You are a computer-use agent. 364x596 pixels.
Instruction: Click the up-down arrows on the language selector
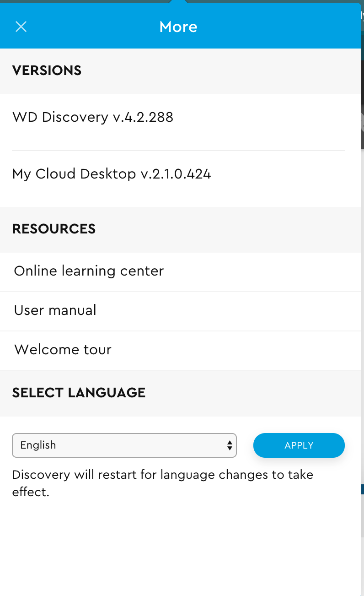pos(230,445)
